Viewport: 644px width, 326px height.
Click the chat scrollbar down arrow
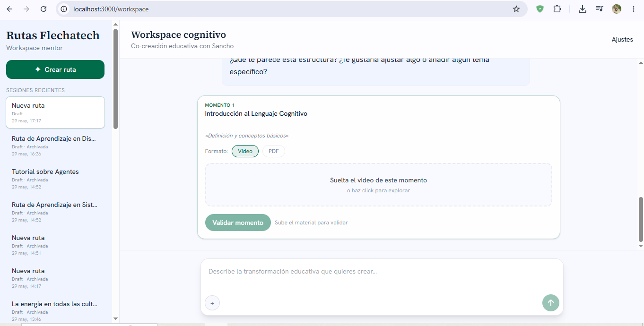pyautogui.click(x=641, y=246)
